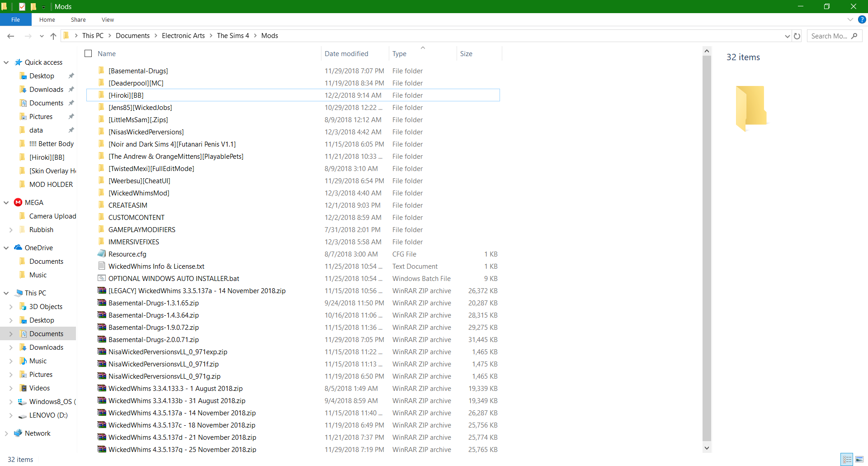
Task: Select Network icon in navigation pane
Action: click(18, 433)
